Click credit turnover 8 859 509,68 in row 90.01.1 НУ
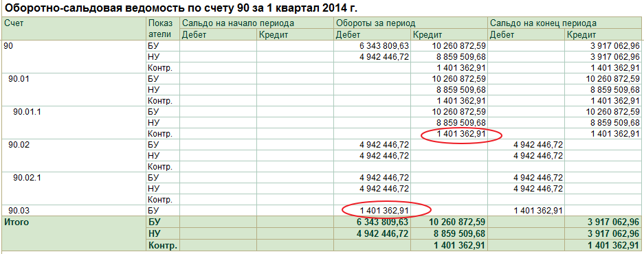The image size is (644, 254). [460, 123]
